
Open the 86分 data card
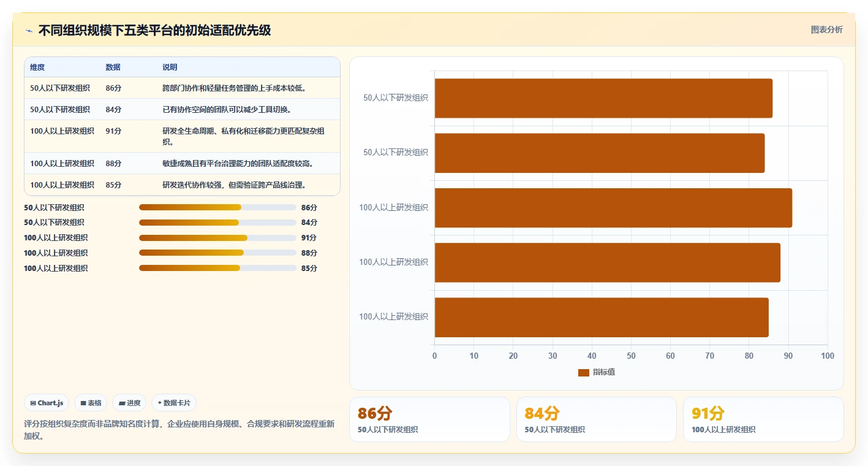coord(429,419)
